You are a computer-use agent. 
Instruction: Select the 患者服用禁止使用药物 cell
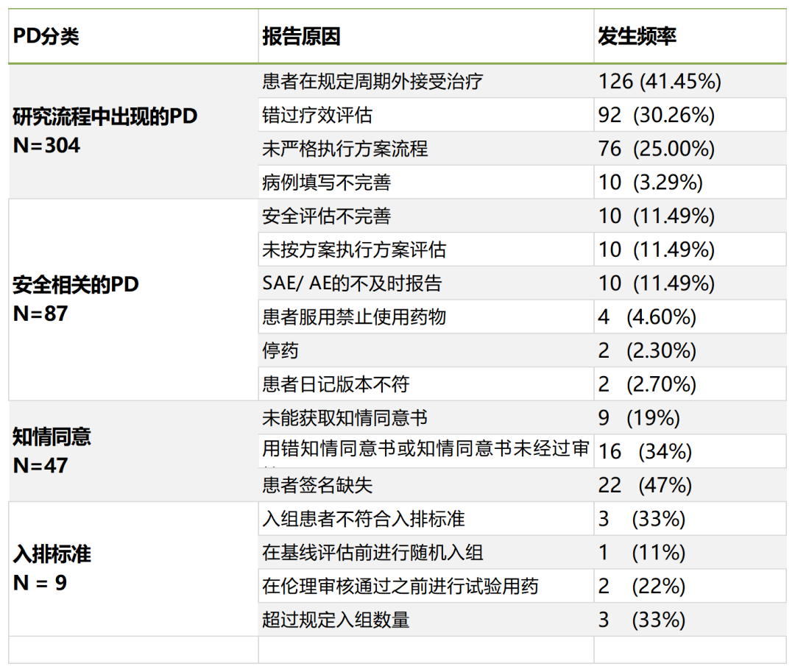point(354,317)
